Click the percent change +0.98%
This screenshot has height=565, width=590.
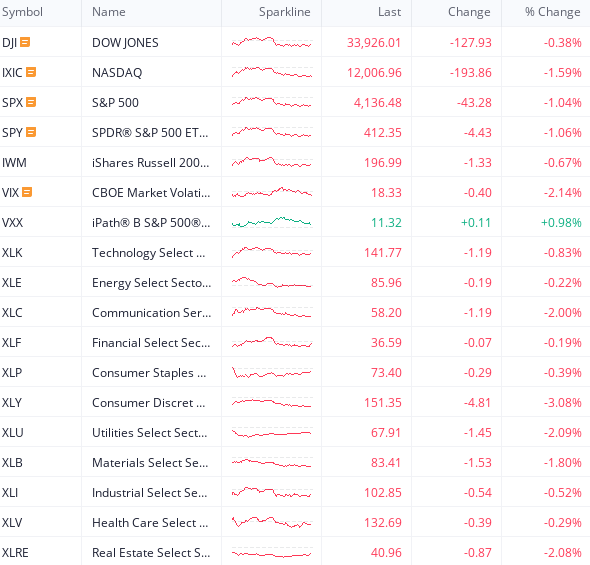(561, 223)
